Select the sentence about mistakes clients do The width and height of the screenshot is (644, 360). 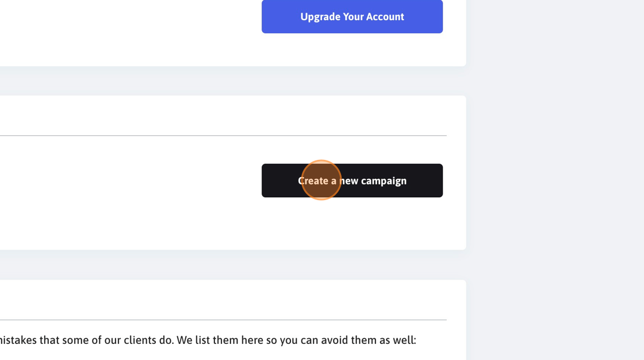click(208, 340)
